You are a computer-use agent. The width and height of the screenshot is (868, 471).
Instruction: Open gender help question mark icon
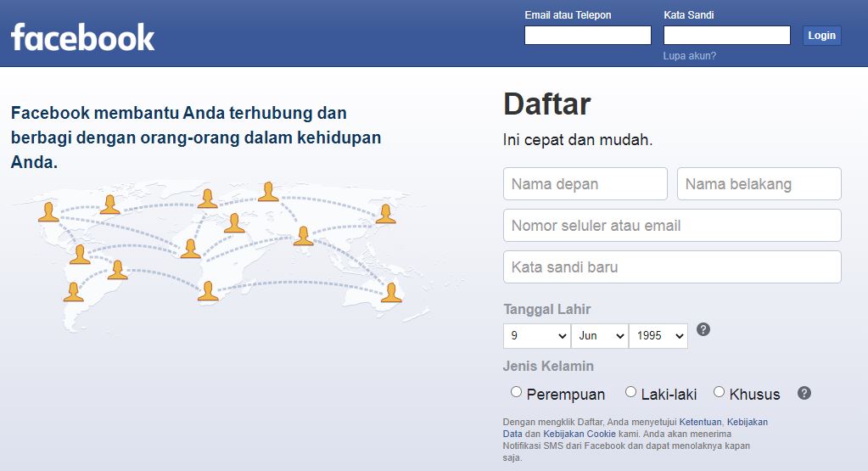pyautogui.click(x=804, y=393)
